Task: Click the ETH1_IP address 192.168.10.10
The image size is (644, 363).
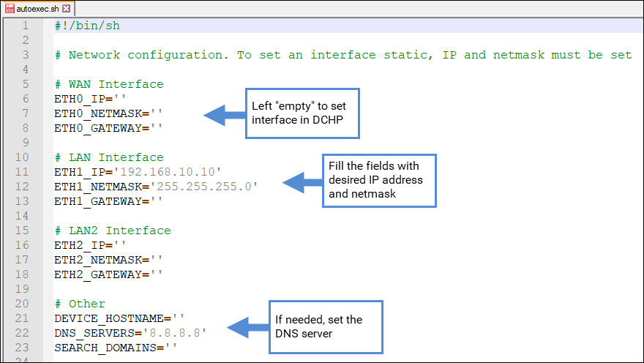Action: (168, 172)
